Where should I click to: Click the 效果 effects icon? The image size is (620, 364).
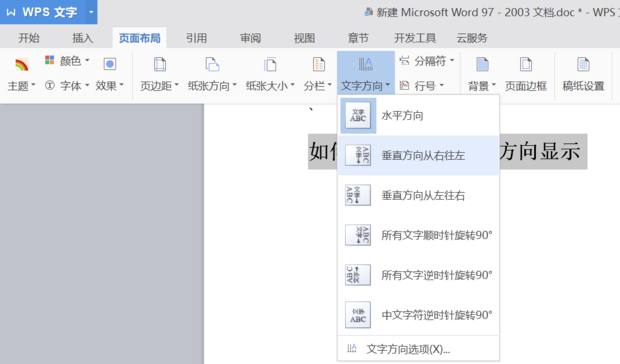pyautogui.click(x=110, y=64)
